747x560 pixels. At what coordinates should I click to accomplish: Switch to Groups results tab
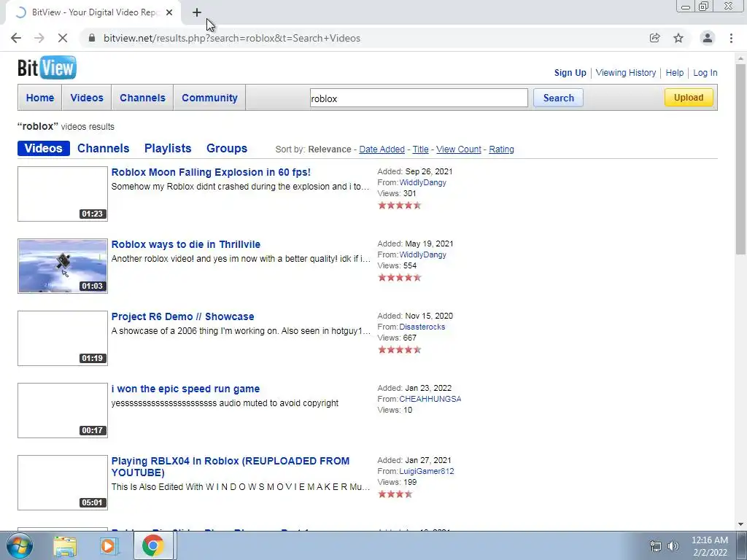227,148
